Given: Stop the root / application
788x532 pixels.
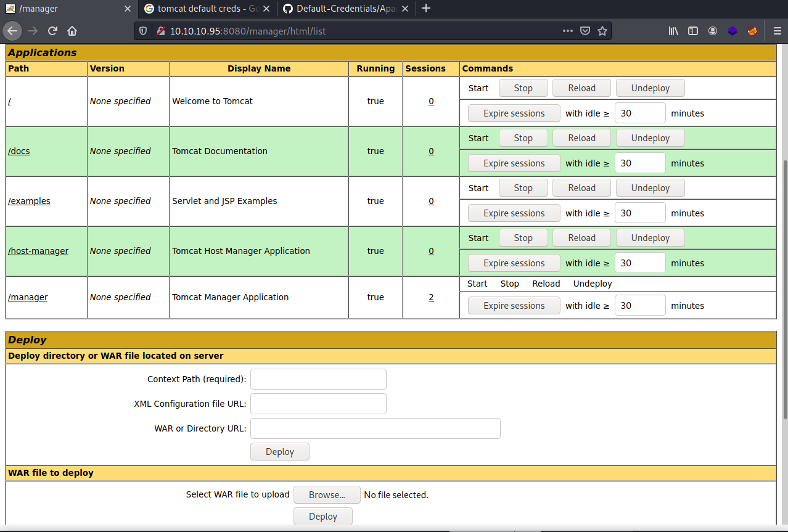Looking at the screenshot, I should pos(523,88).
